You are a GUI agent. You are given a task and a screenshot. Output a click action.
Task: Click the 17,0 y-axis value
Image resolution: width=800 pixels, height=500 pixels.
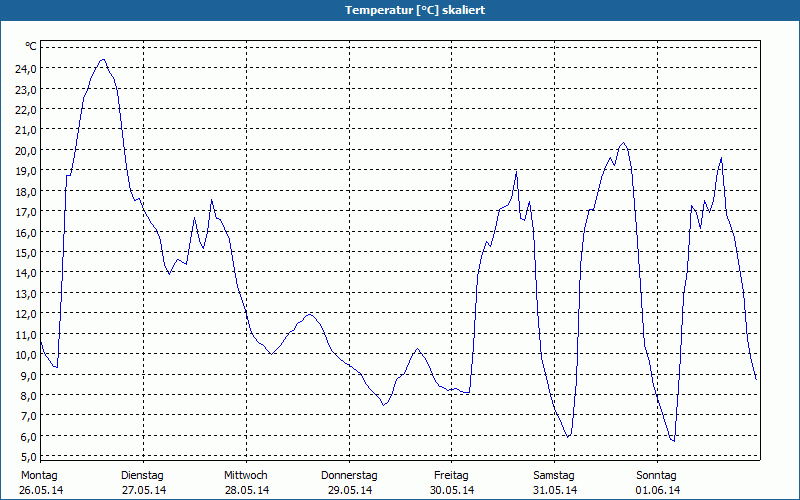[x=26, y=212]
